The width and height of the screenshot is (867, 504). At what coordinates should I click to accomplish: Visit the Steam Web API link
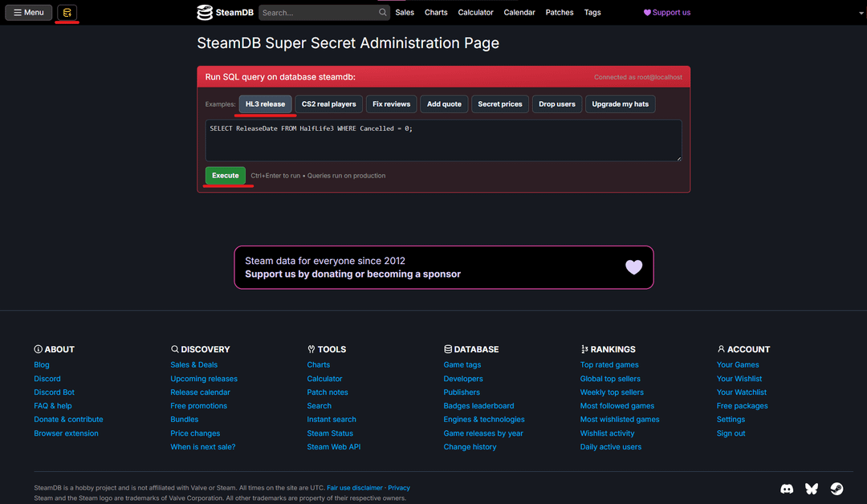point(333,447)
